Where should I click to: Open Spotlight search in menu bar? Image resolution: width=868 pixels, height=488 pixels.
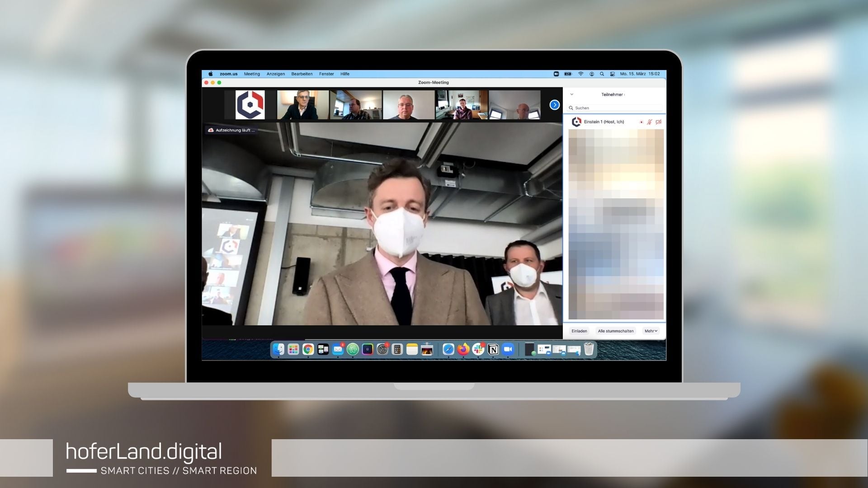(602, 74)
